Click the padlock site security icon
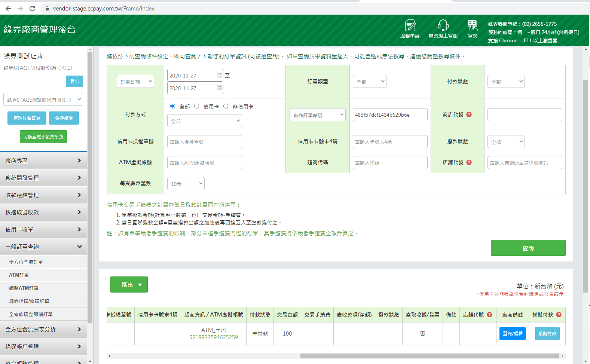This screenshot has height=364, width=590. click(x=47, y=8)
